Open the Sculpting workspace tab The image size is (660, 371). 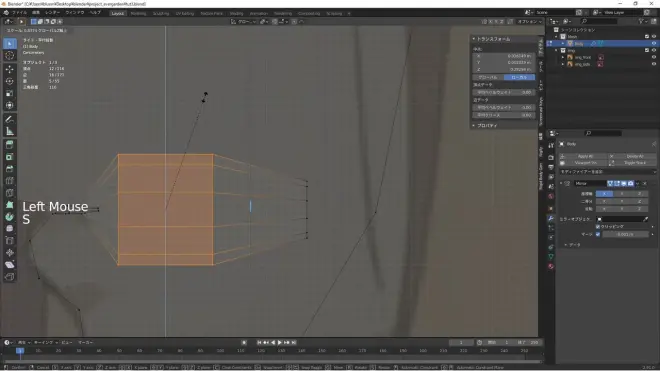click(160, 13)
